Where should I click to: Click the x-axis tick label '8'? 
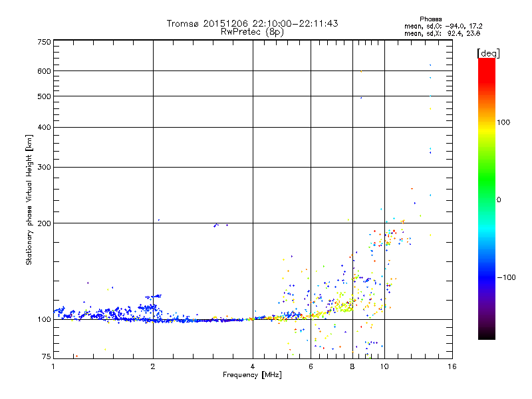point(352,366)
